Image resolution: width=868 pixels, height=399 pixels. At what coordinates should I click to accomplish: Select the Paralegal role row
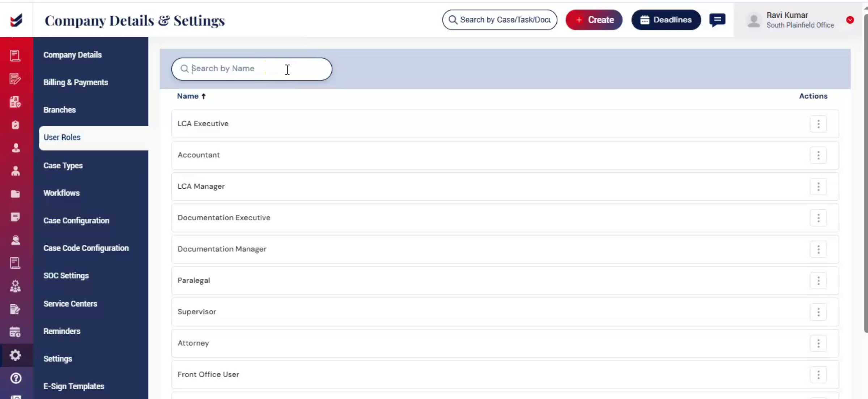pos(505,281)
